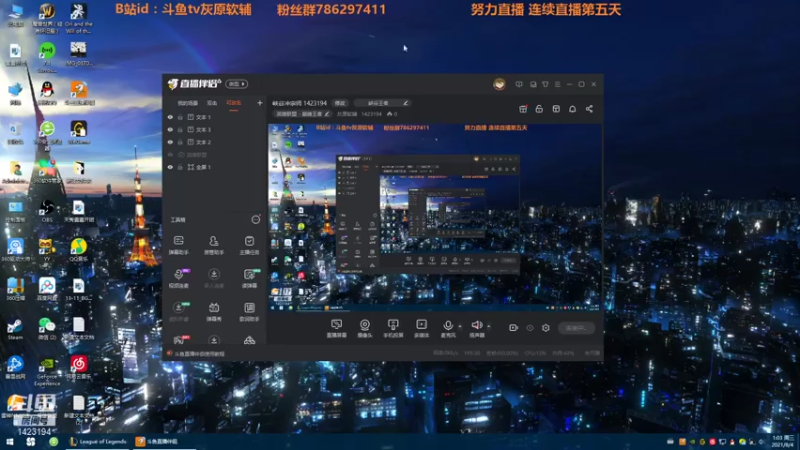Open the 房管助手 room manager tool
Image resolution: width=800 pixels, height=450 pixels.
[214, 244]
